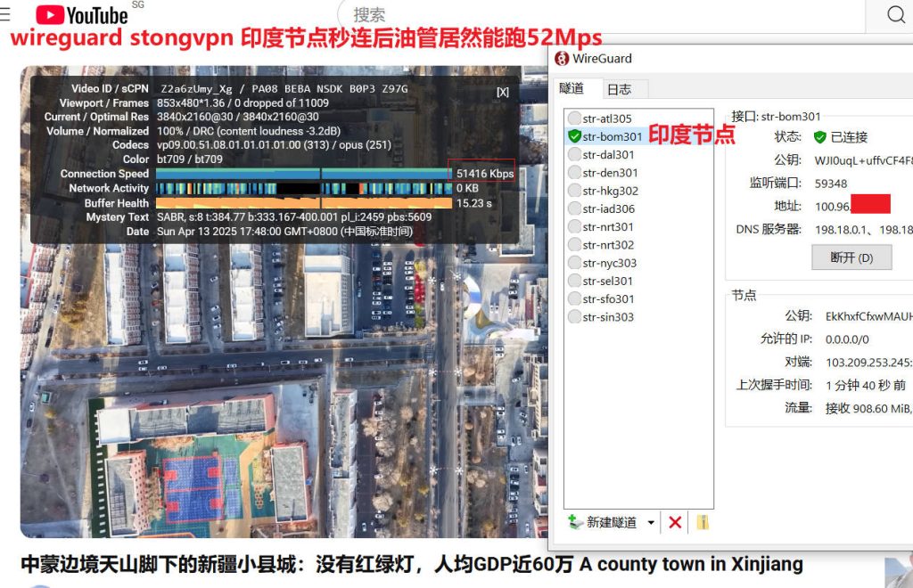Click the endpoint value 103.209.253.245
This screenshot has width=913, height=588.
pyautogui.click(x=868, y=363)
